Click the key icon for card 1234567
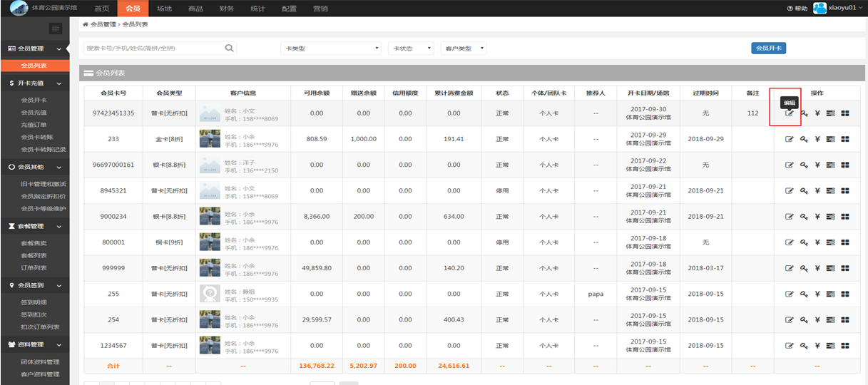This screenshot has width=868, height=385. [x=804, y=346]
